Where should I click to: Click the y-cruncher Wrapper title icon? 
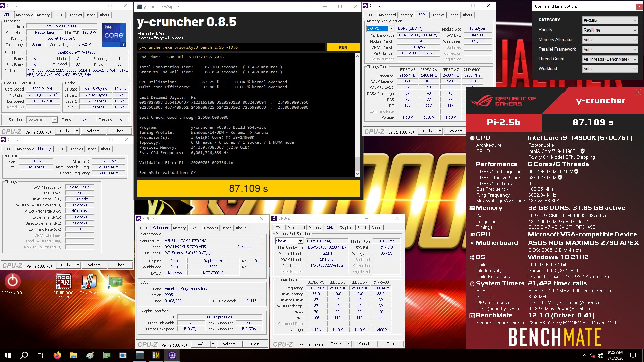click(139, 6)
